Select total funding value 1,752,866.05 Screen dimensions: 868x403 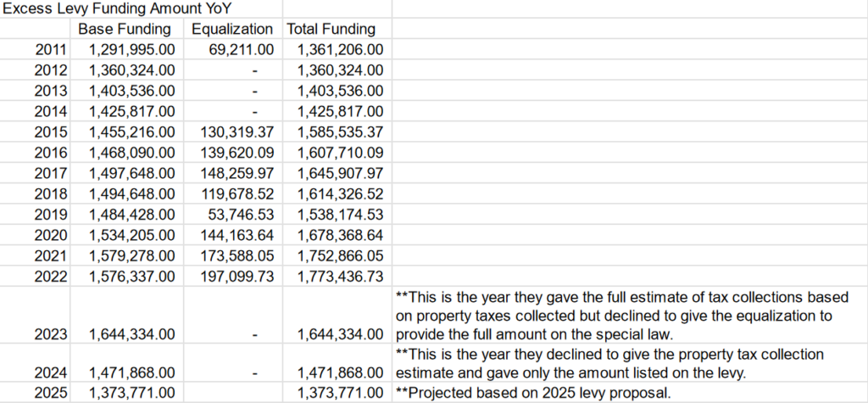(341, 256)
